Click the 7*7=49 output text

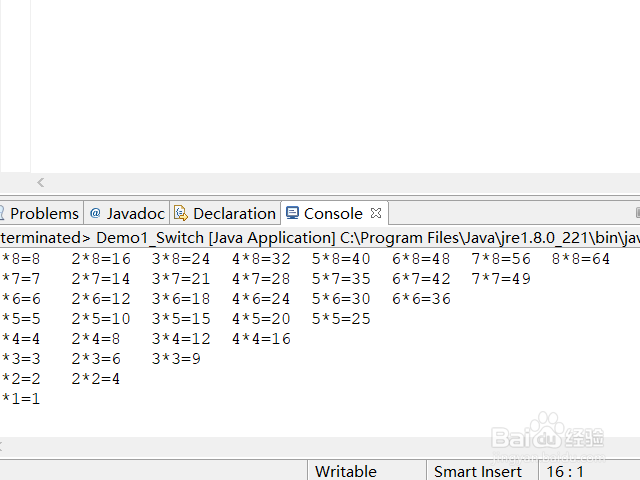(x=501, y=279)
